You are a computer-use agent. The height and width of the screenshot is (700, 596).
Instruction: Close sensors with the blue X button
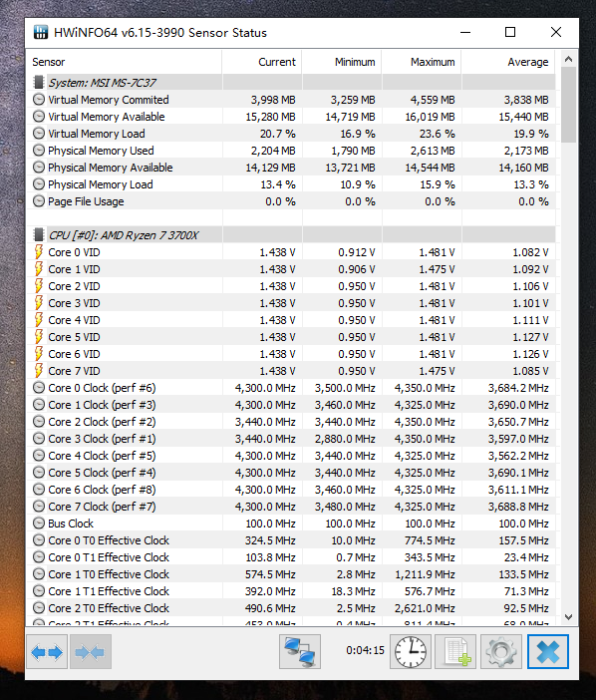(x=548, y=652)
